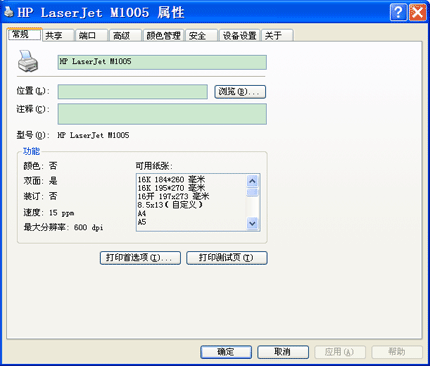Image resolution: width=430 pixels, height=366 pixels.
Task: Click the 可用纸张 label
Action: click(154, 166)
